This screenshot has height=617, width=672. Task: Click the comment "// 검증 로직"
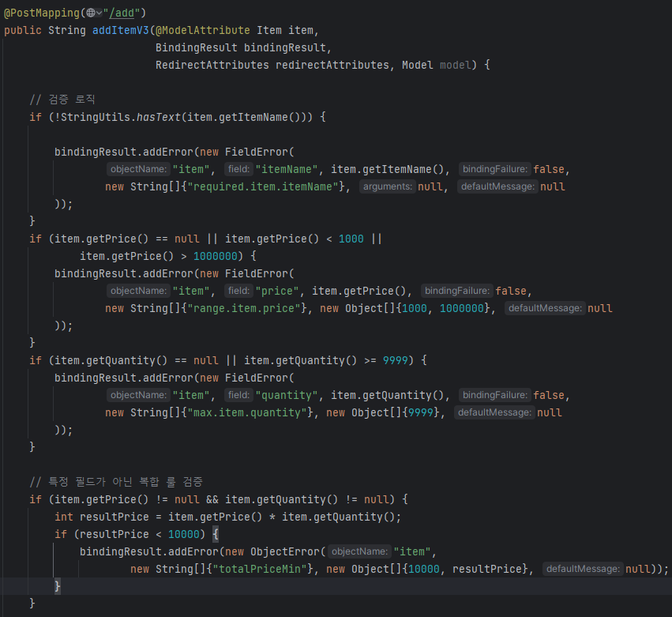coord(62,100)
